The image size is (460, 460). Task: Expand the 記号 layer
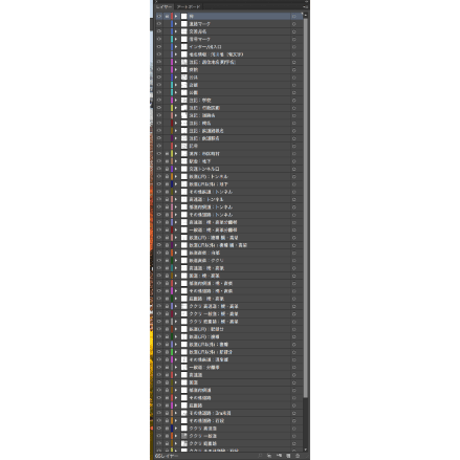(176, 146)
